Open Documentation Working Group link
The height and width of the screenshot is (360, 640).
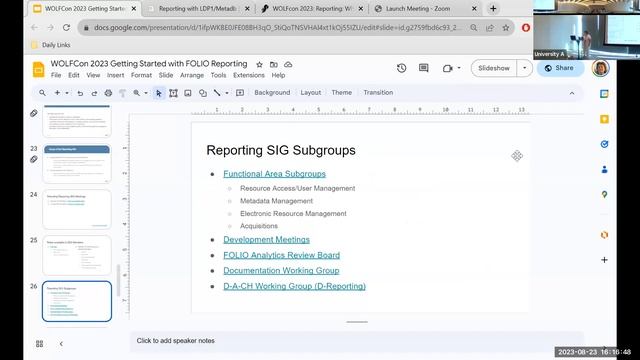pyautogui.click(x=281, y=271)
